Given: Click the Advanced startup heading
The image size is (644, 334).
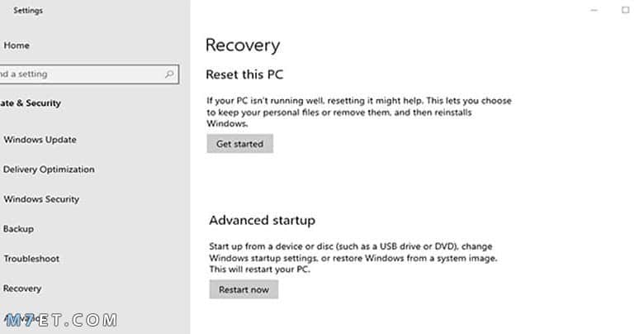Looking at the screenshot, I should coord(262,221).
